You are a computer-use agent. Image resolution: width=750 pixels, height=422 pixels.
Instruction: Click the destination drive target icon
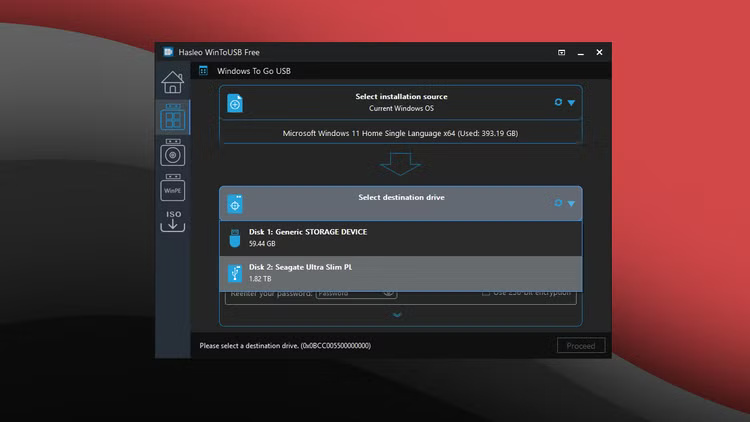coord(235,204)
